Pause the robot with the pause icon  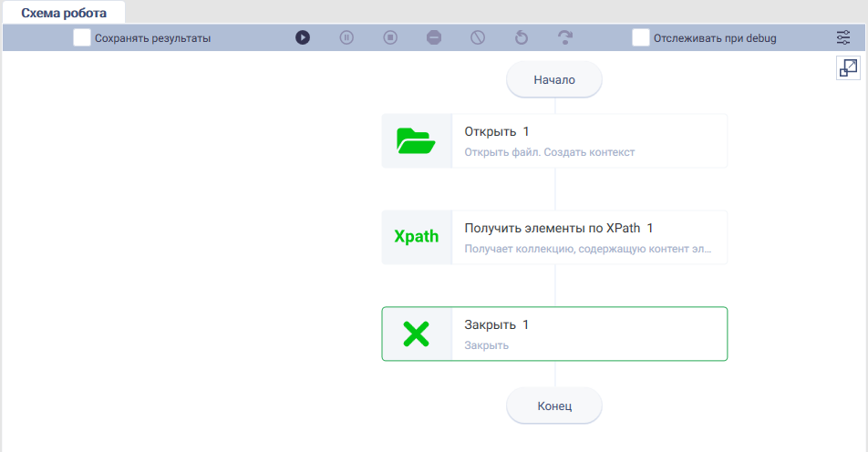(346, 37)
